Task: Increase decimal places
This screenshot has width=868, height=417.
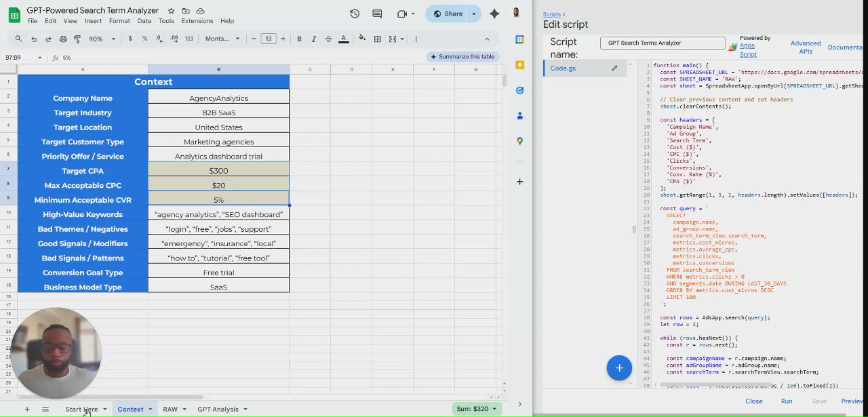Action: click(x=174, y=39)
